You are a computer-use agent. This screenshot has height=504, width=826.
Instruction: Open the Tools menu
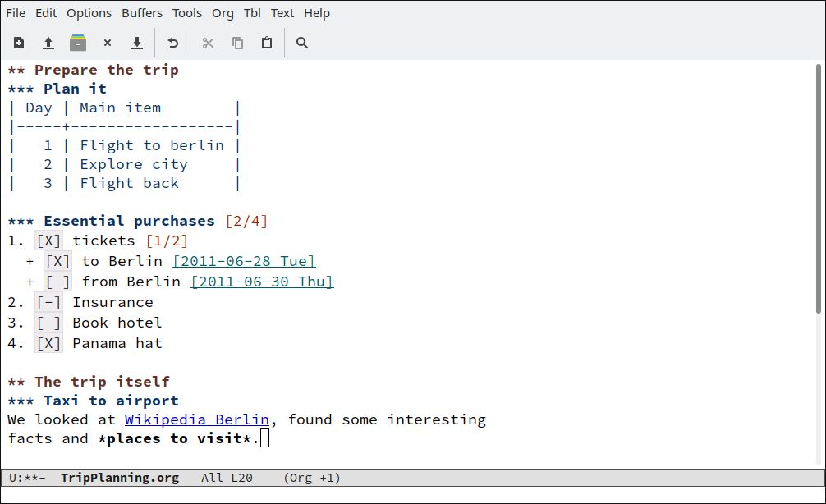[187, 13]
